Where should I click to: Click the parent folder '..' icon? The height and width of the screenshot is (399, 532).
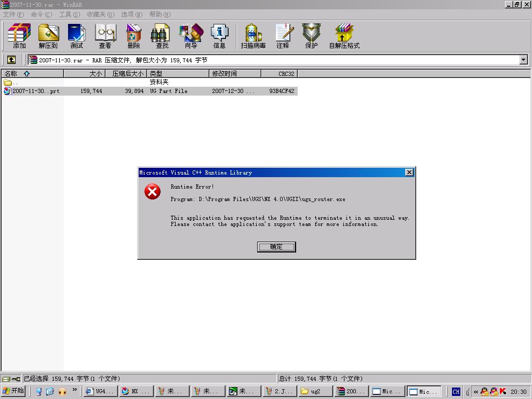[x=8, y=82]
